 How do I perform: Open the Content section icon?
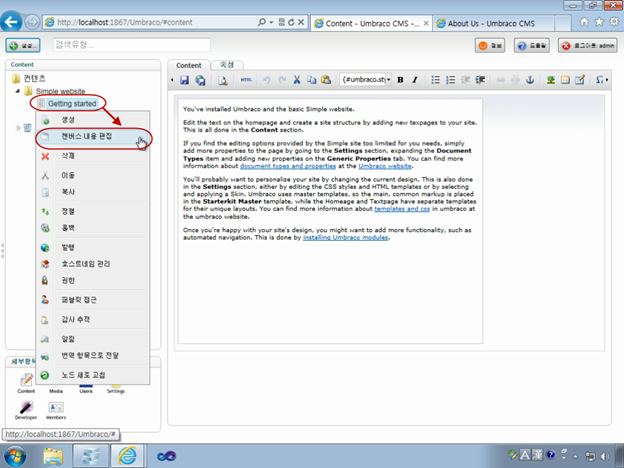click(26, 383)
